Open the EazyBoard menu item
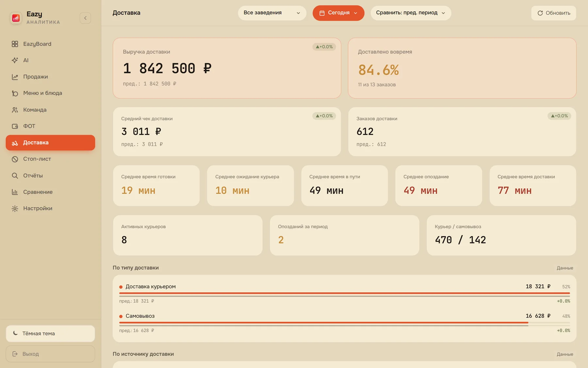588x368 pixels. 50,44
